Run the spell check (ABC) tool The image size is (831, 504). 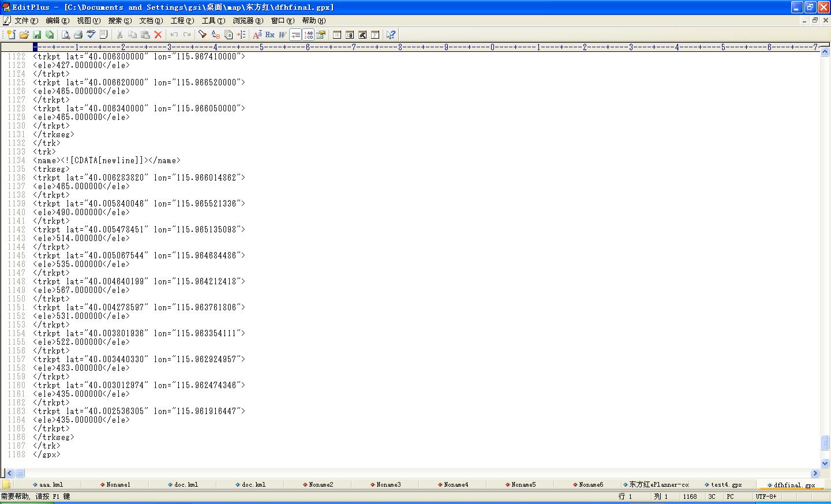pos(91,35)
